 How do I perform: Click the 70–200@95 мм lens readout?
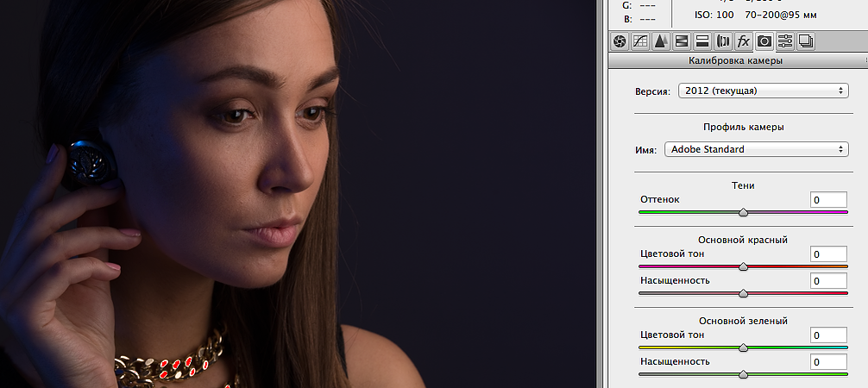point(783,15)
